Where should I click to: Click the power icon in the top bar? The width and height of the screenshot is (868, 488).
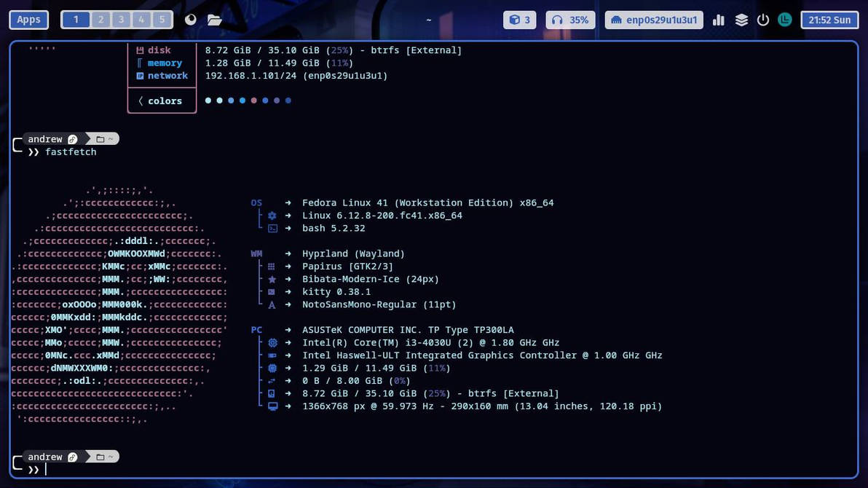tap(762, 20)
